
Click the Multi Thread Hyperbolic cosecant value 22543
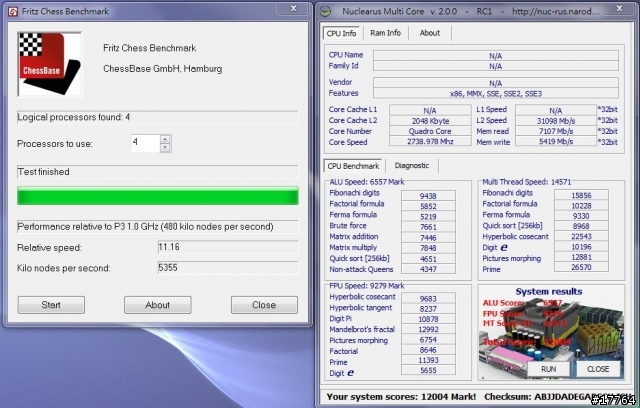pyautogui.click(x=581, y=236)
